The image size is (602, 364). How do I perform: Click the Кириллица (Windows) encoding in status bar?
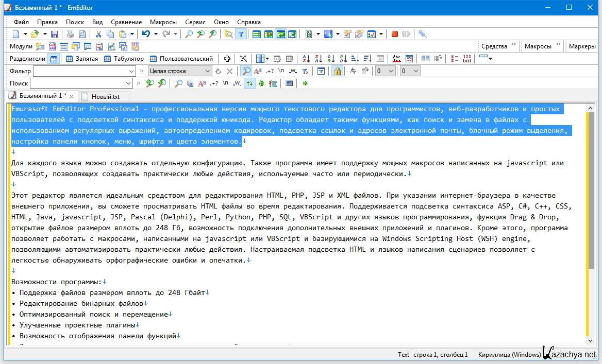coord(509,354)
